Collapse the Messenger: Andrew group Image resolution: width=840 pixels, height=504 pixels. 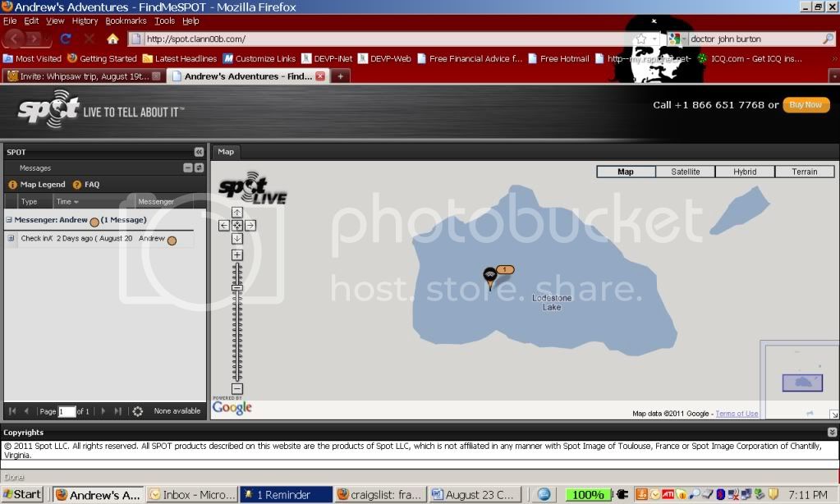9,220
